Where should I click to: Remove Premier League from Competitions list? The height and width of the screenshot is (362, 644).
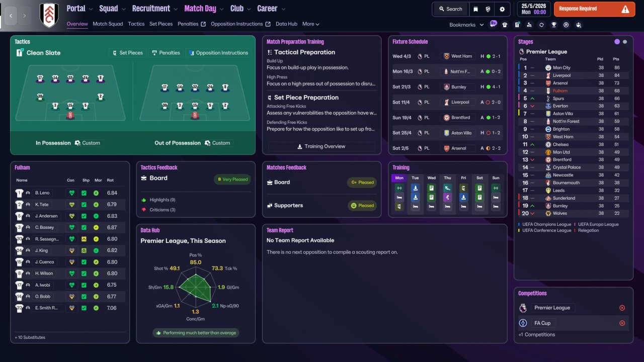coord(622,308)
